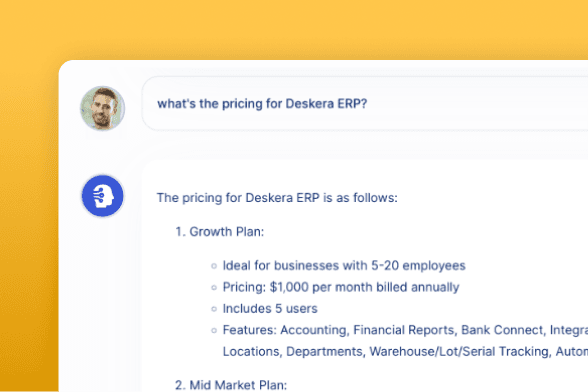
Task: Select the '1. Growth Plan' heading
Action: (220, 231)
